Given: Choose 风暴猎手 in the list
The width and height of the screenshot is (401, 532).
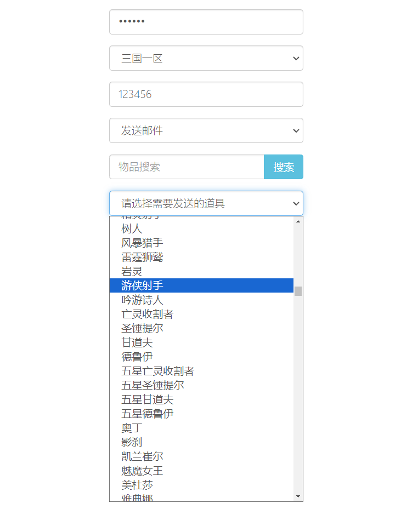Looking at the screenshot, I should (x=142, y=243).
